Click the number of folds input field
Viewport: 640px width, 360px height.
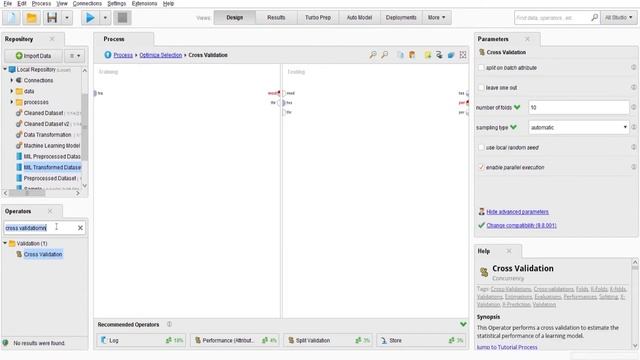(578, 107)
